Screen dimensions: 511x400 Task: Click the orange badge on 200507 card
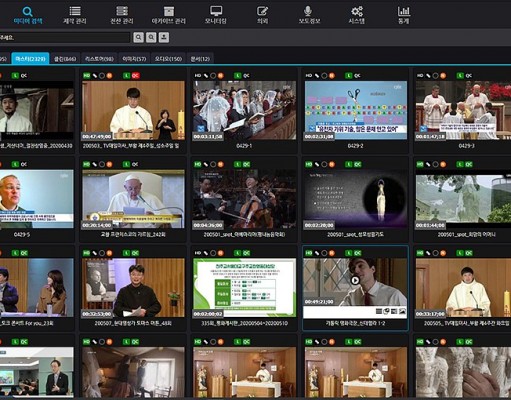[109, 253]
